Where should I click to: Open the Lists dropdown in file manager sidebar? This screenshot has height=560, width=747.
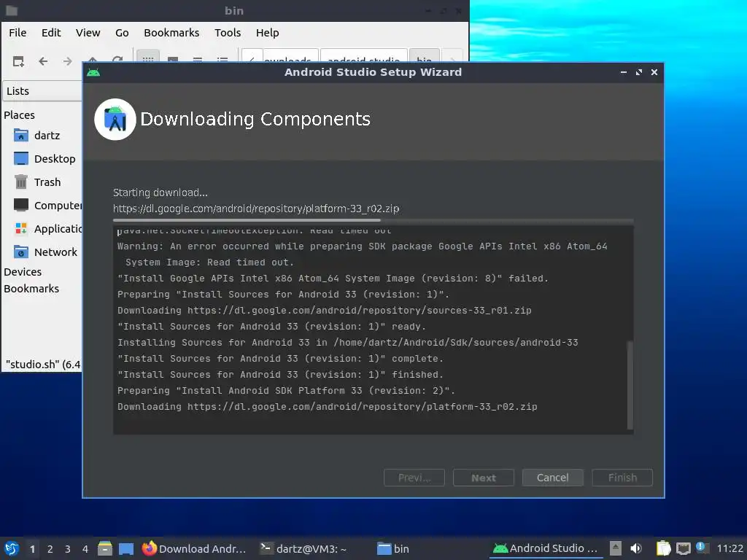(43, 91)
